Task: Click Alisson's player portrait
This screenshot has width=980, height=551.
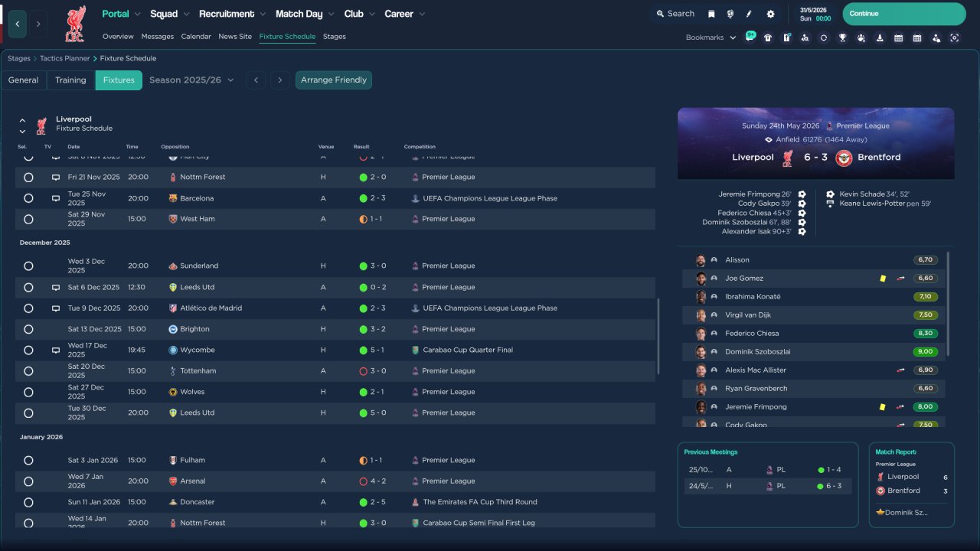Action: [x=701, y=260]
